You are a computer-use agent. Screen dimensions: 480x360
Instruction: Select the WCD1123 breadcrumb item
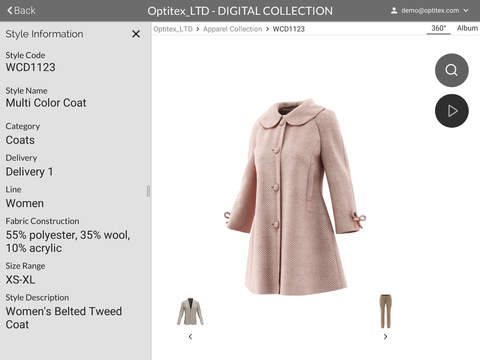click(x=289, y=29)
